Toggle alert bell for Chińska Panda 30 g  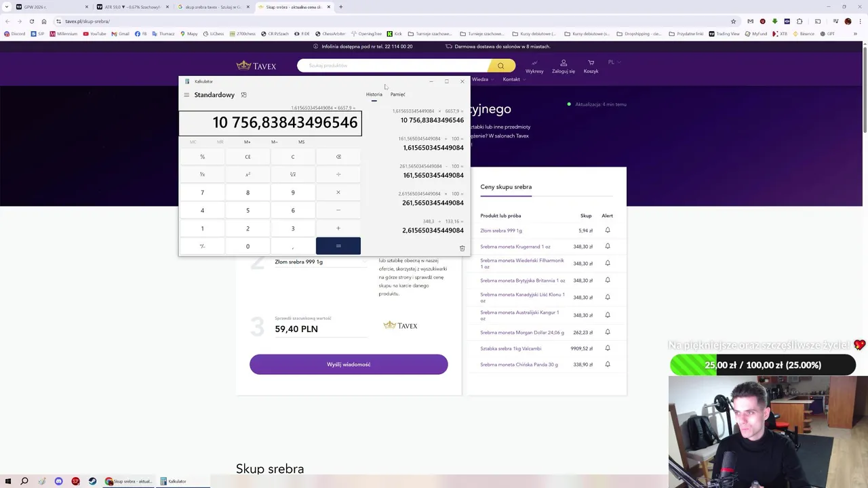coord(608,364)
